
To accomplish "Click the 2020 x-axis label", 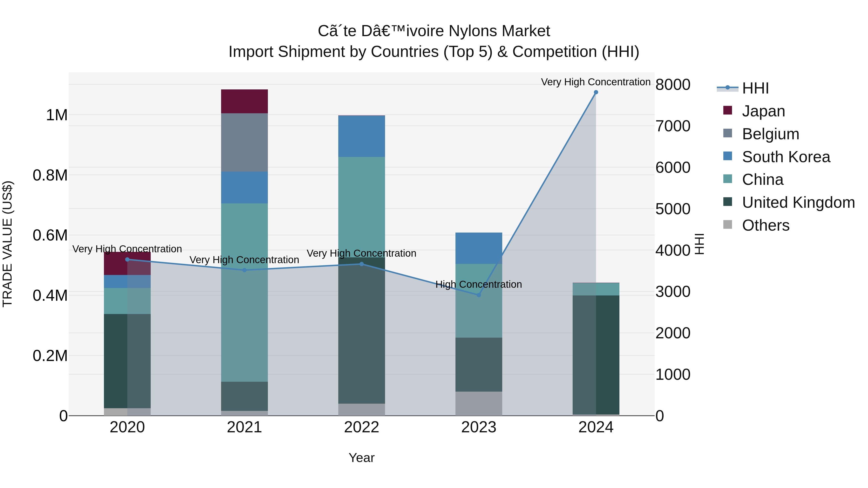I will click(x=127, y=427).
